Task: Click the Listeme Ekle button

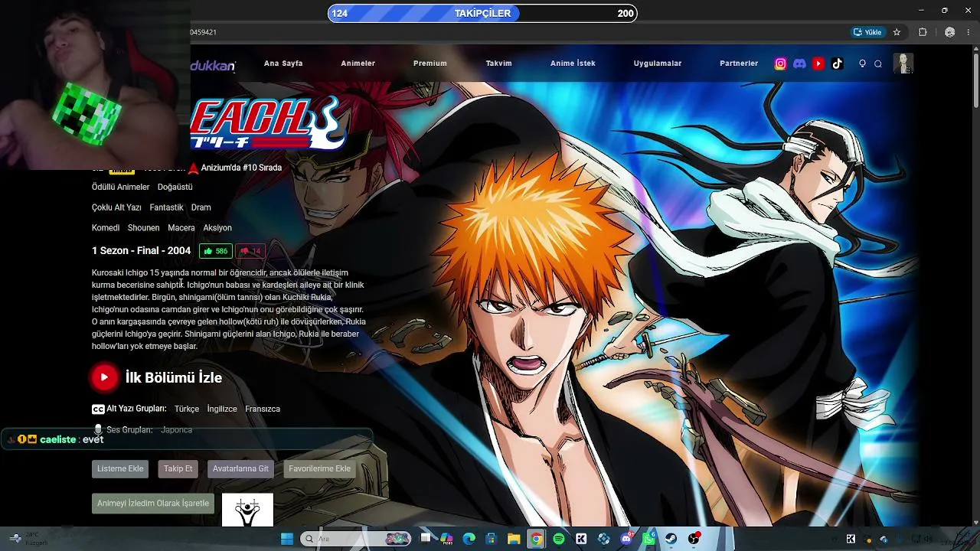Action: point(120,469)
